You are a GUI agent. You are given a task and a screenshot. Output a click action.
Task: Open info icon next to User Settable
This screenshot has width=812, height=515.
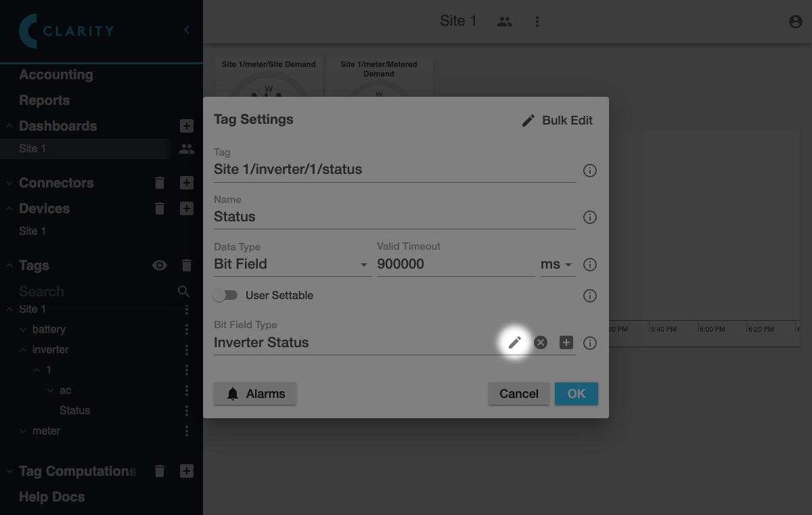click(590, 296)
